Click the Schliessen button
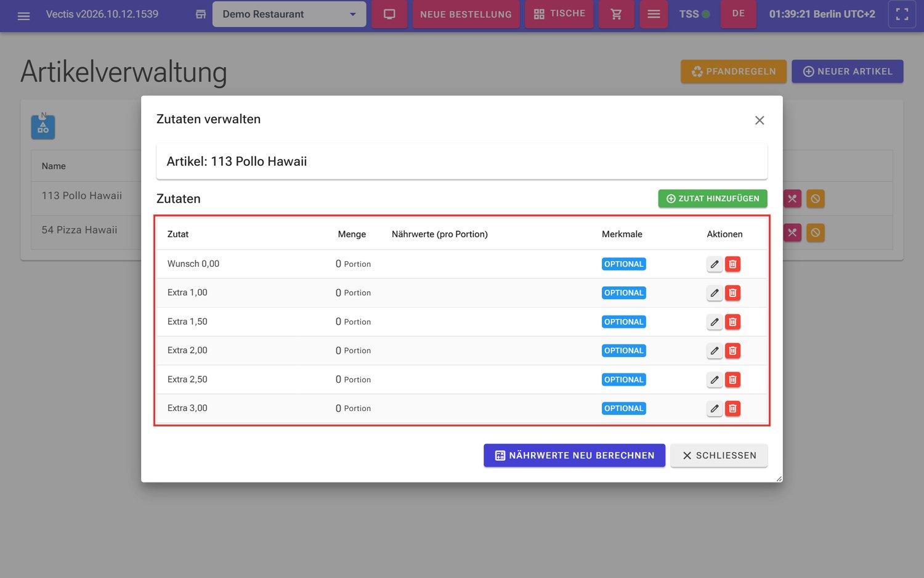The image size is (924, 578). coord(719,455)
